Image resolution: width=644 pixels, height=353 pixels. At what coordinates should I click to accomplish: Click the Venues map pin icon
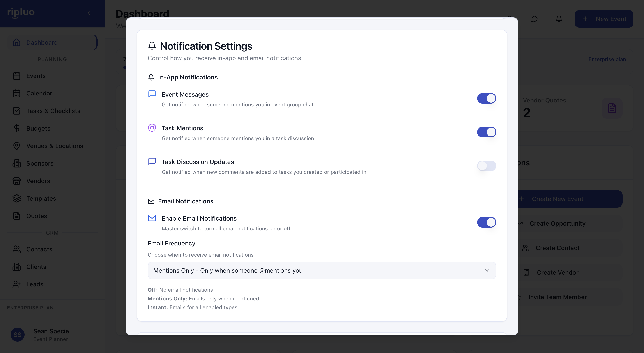point(17,146)
